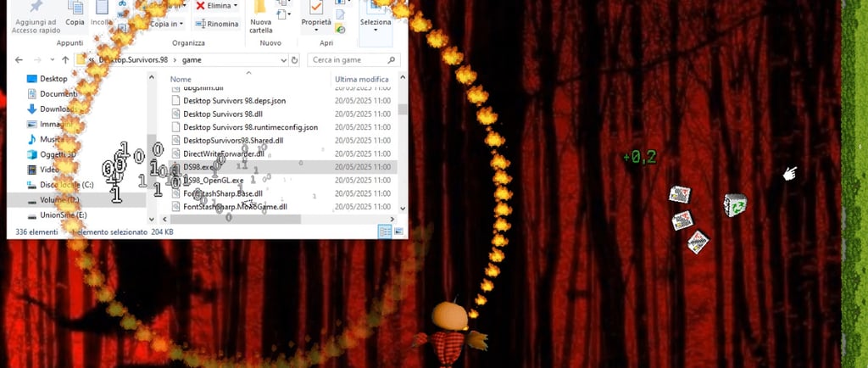Switch to details view layout icon
The height and width of the screenshot is (368, 868).
384,231
